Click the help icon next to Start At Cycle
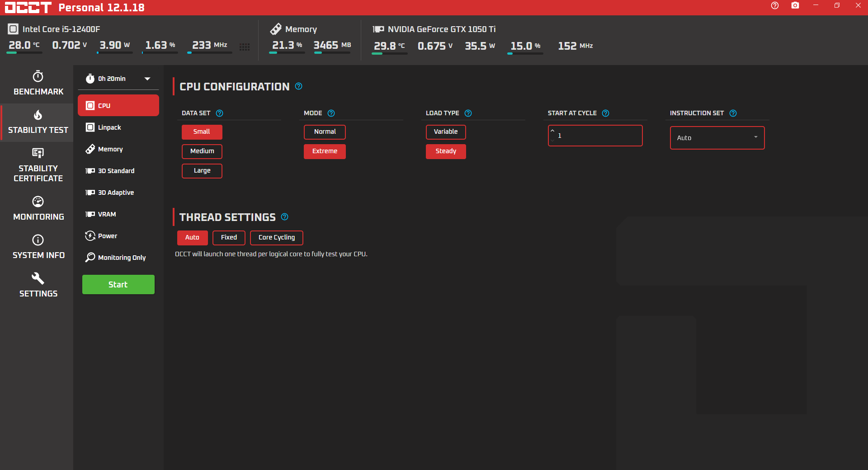The height and width of the screenshot is (470, 868). [606, 113]
